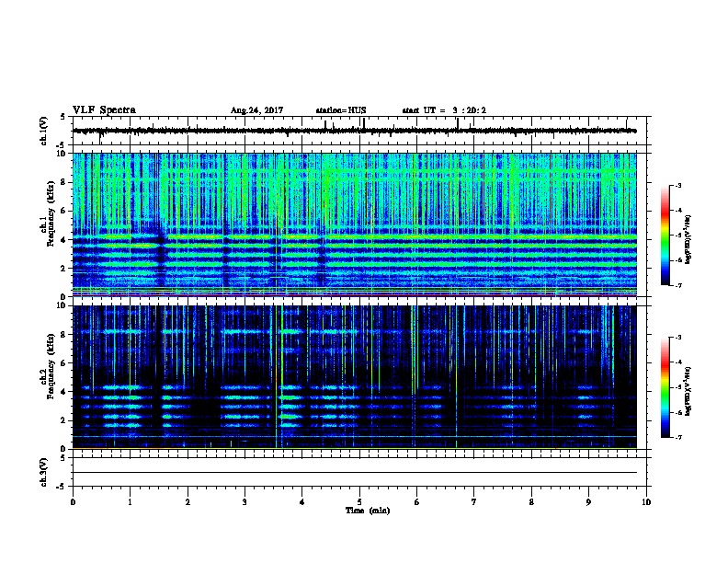The width and height of the screenshot is (728, 563).
Task: Select the "Time (min)" x-axis label
Action: point(368,511)
